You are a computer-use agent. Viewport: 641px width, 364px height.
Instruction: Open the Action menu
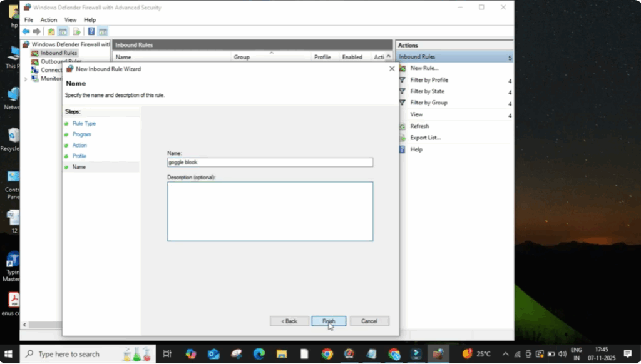coord(49,20)
